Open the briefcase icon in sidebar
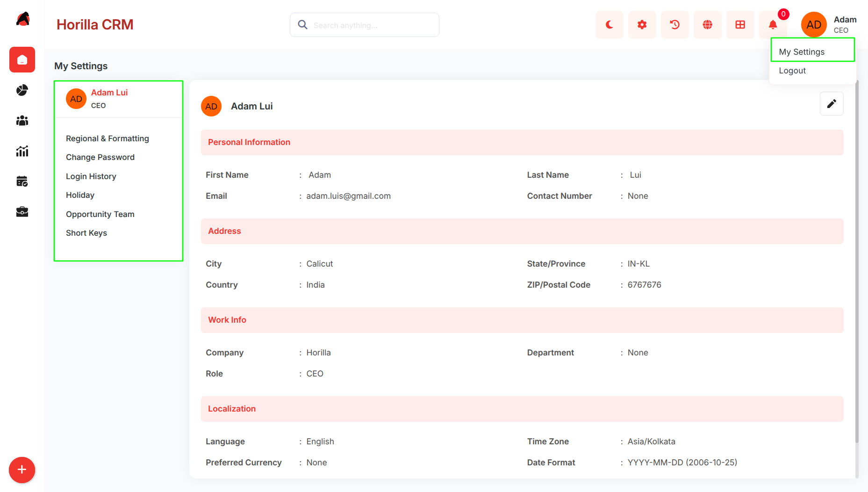868x492 pixels. 22,212
